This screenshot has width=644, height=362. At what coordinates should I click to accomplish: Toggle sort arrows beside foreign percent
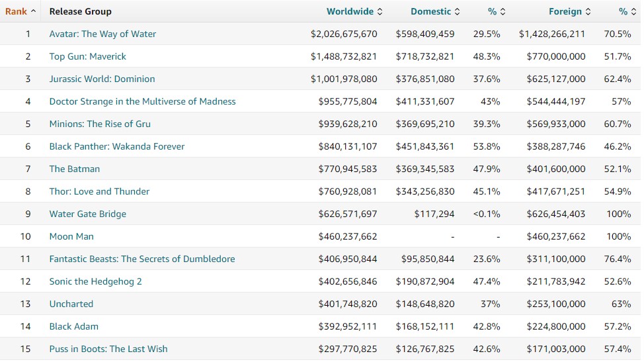point(633,11)
